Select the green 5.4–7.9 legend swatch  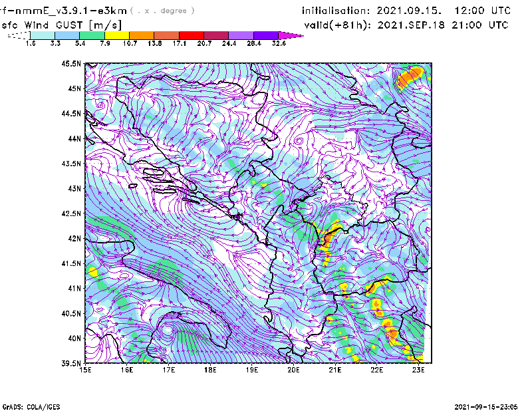[x=92, y=35]
